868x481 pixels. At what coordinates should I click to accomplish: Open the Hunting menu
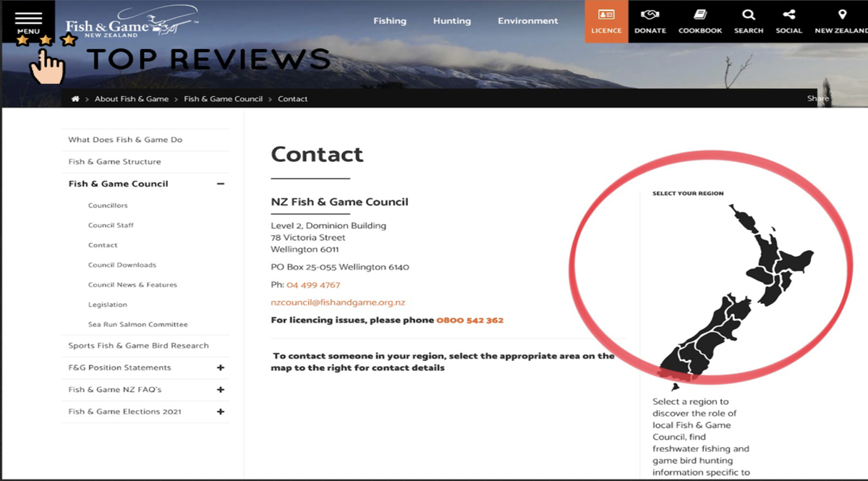coord(452,21)
